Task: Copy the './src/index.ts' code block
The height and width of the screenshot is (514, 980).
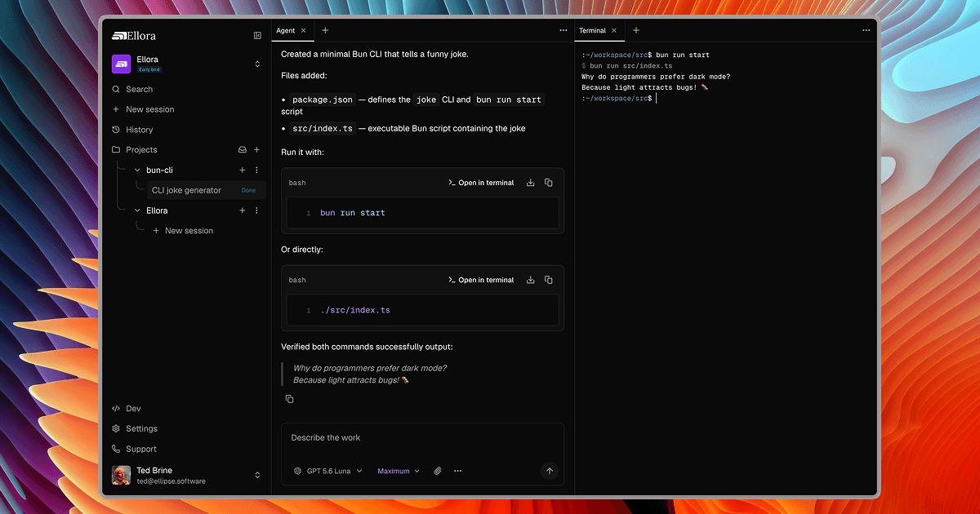Action: point(549,280)
